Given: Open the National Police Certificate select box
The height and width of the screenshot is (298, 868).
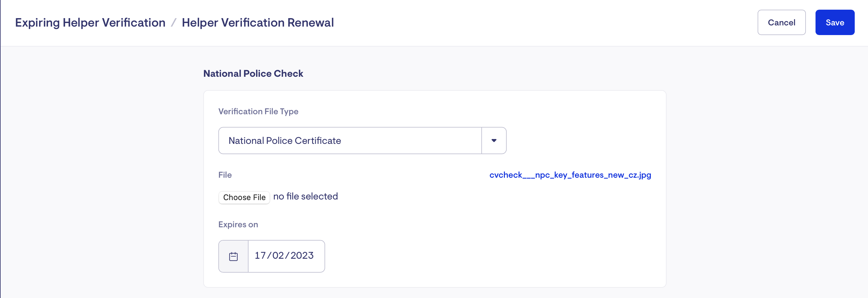Looking at the screenshot, I should (x=350, y=141).
